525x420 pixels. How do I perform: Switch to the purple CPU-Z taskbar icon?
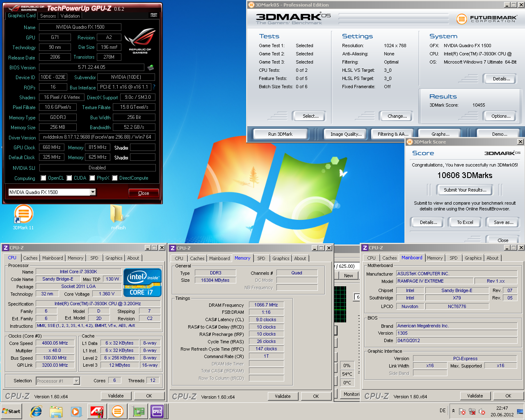click(157, 411)
